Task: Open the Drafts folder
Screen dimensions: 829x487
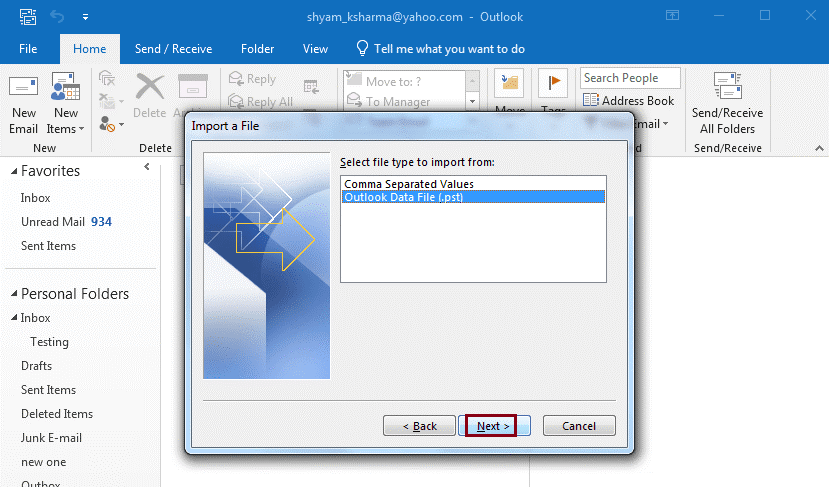Action: (x=36, y=366)
